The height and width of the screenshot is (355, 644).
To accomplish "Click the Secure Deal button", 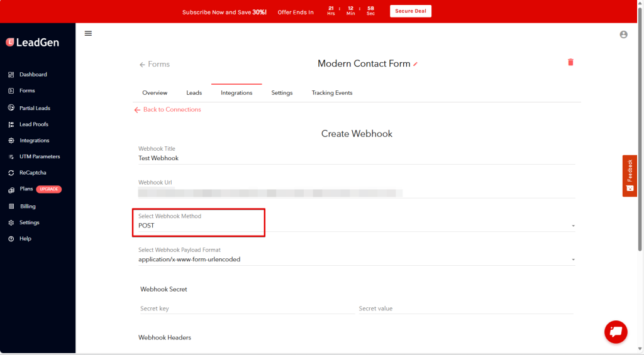I will click(411, 11).
